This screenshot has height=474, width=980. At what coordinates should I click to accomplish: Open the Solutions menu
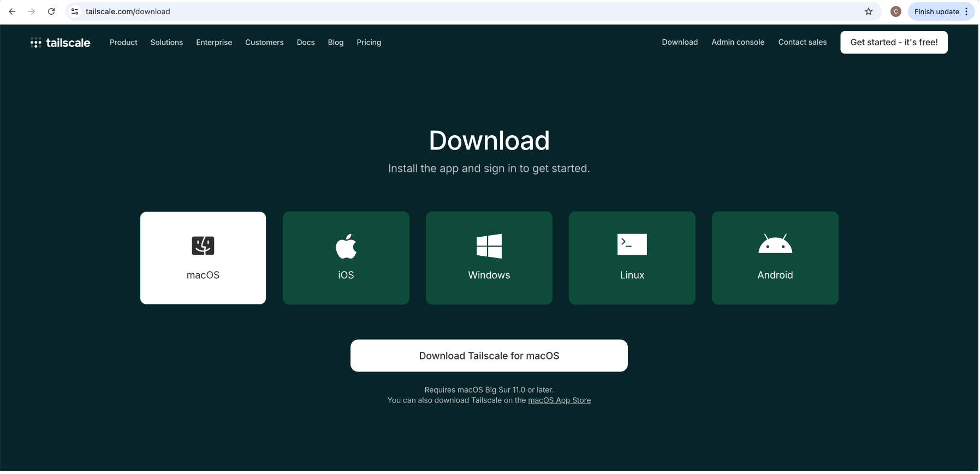click(167, 43)
